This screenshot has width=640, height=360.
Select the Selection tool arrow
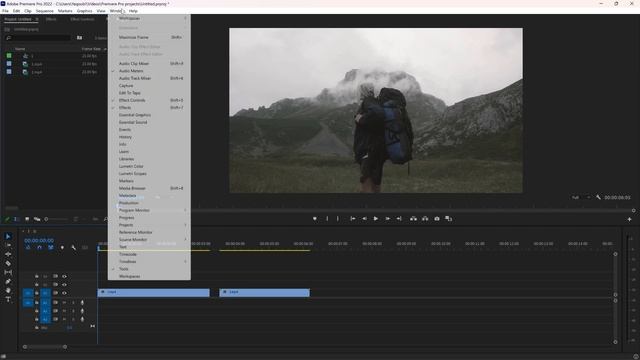[x=8, y=236]
